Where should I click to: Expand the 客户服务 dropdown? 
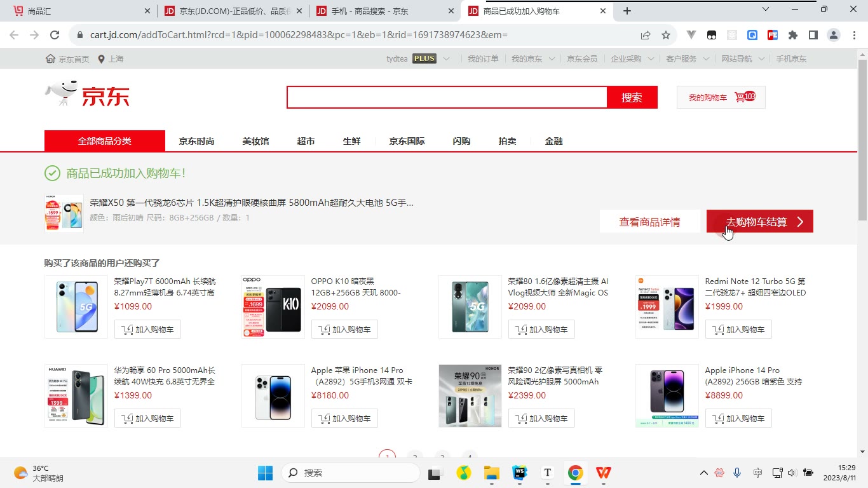[x=706, y=59]
